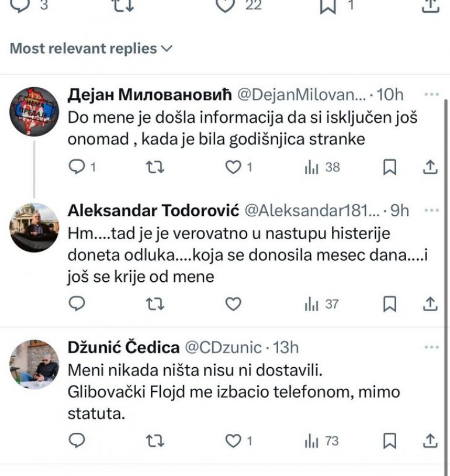Image resolution: width=450 pixels, height=476 pixels.
Task: Like Aleksandar Todorović's reply
Action: pos(233,304)
